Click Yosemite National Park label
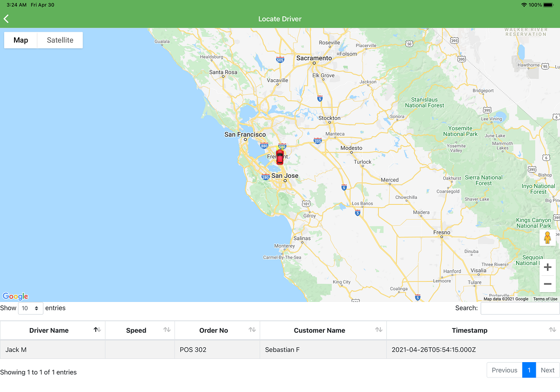The height and width of the screenshot is (392, 560). coord(461,131)
